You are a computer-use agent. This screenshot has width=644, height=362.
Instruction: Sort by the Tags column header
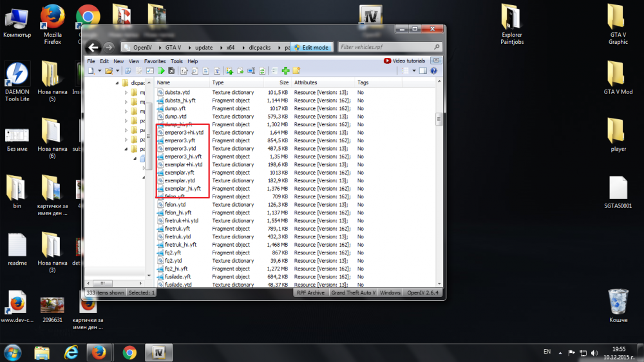(x=378, y=82)
